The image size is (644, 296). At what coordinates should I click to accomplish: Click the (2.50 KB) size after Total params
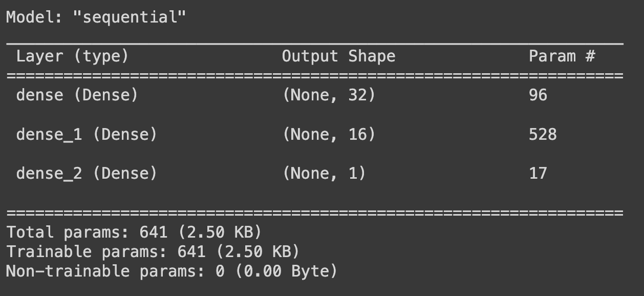(x=219, y=232)
